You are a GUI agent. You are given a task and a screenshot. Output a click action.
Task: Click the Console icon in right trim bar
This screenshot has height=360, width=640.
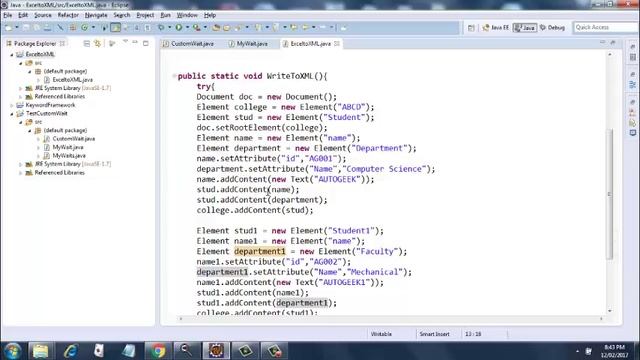click(x=632, y=133)
